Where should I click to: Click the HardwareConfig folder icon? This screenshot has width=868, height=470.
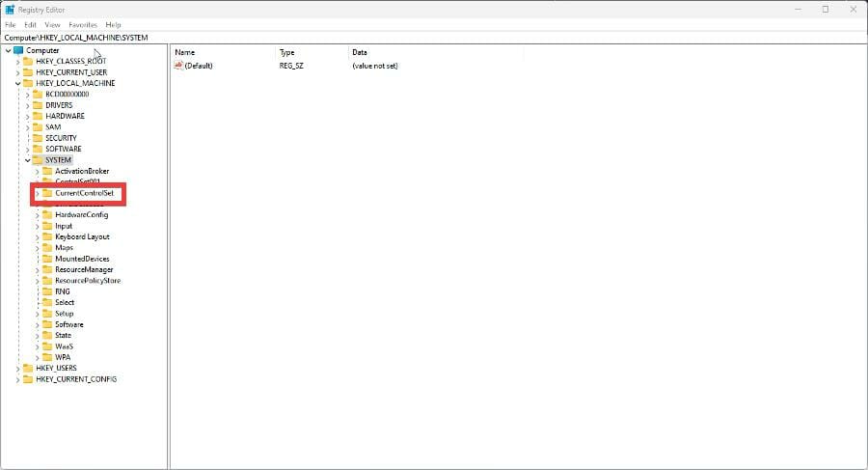[x=47, y=214]
